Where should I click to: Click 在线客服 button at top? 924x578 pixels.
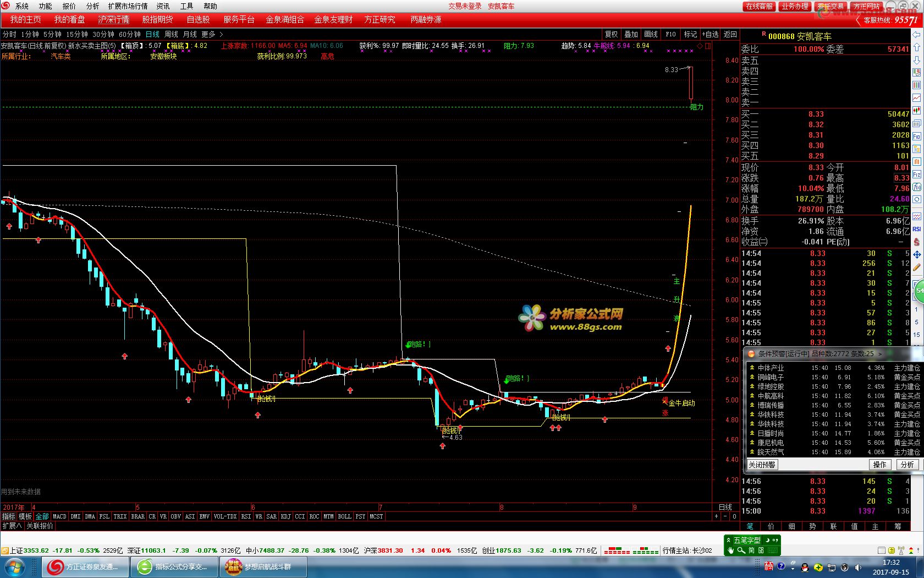point(759,6)
